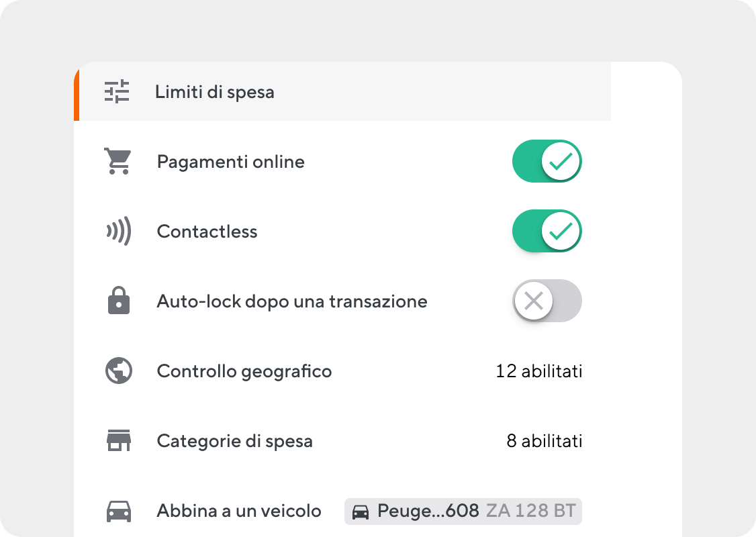Click the storefront icon for Categorie di spesa
Viewport: 756px width, 537px height.
coord(117,441)
